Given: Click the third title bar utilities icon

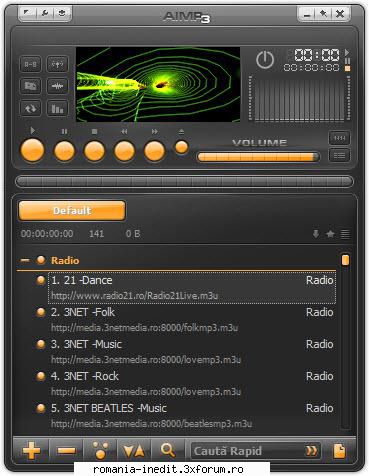Looking at the screenshot, I should [x=62, y=13].
